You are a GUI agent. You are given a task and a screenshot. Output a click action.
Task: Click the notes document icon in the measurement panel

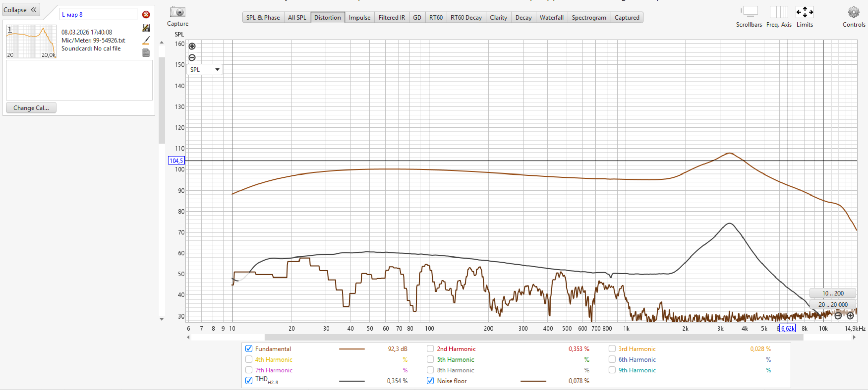146,53
